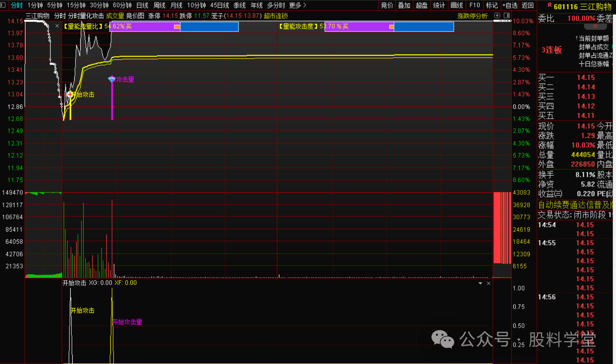Click the R margin-trading badge beside 601116
Screen dimensions: 616x364
click(x=549, y=5)
